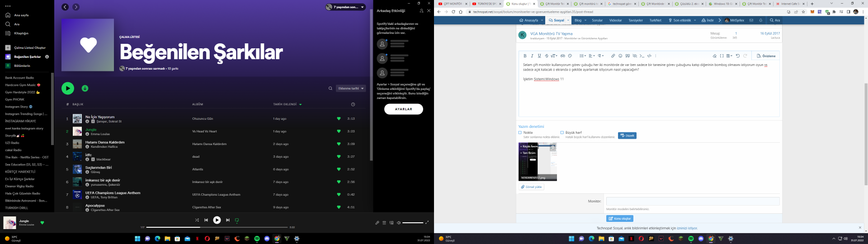Toggle BB code mode brackets in editor
The width and height of the screenshot is (868, 244).
722,56
